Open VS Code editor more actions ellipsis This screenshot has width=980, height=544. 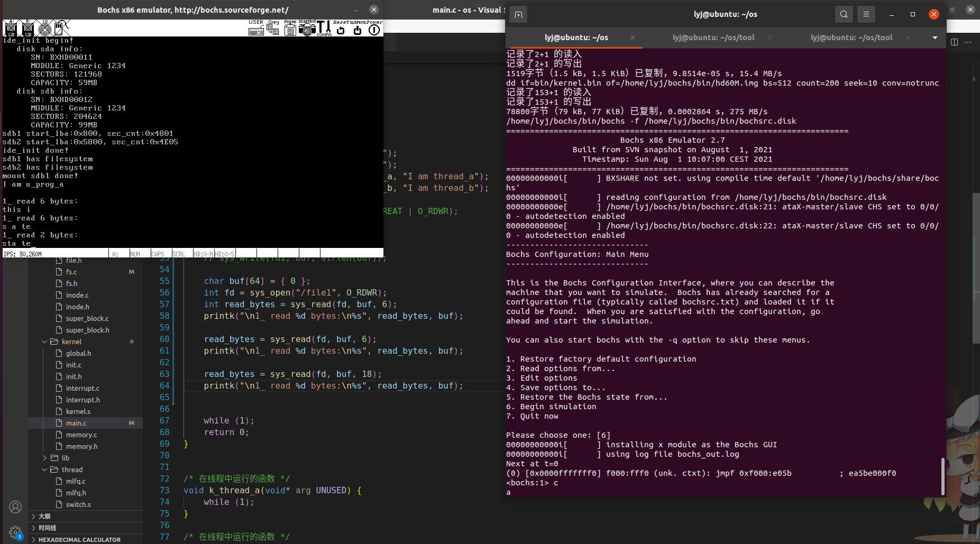tap(968, 42)
